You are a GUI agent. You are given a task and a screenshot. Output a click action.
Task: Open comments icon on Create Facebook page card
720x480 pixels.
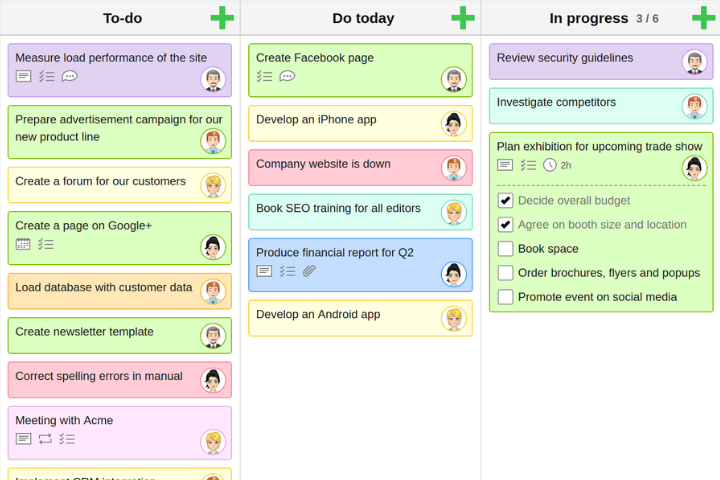pos(287,76)
